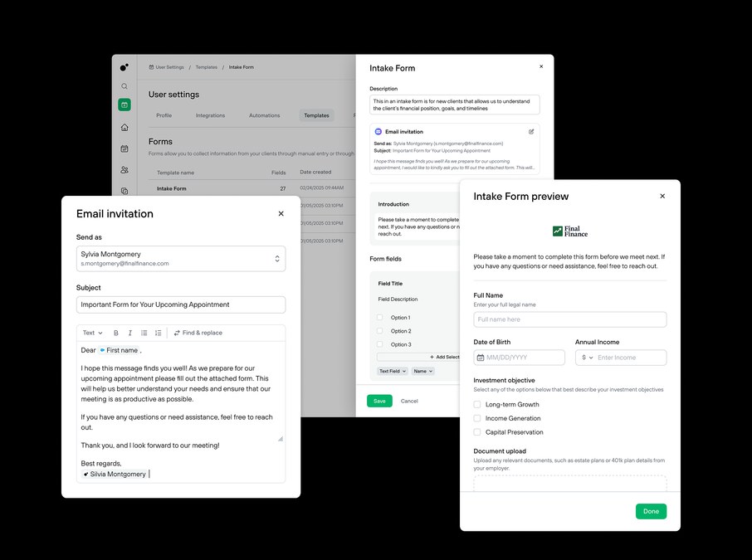Check the Long-term Growth checkbox

click(x=477, y=405)
